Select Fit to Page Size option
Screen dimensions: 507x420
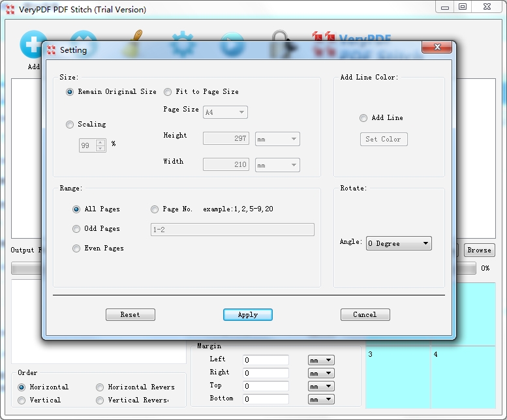click(168, 92)
